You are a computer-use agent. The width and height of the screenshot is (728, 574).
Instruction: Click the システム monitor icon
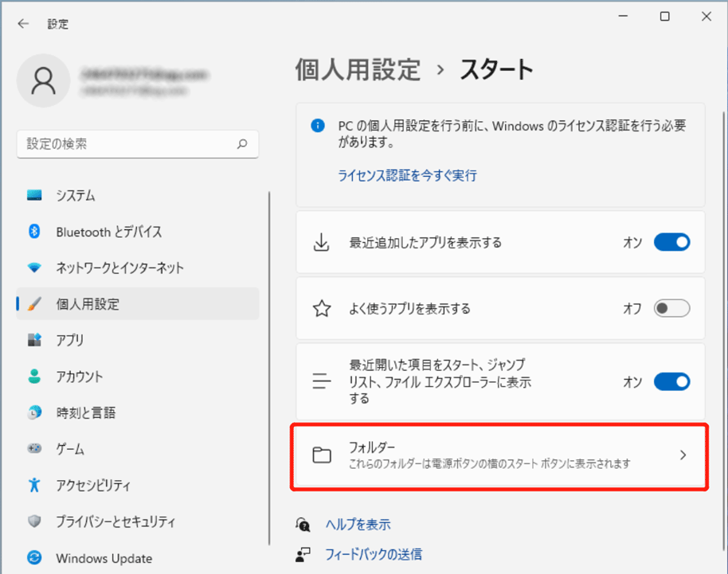click(x=34, y=195)
